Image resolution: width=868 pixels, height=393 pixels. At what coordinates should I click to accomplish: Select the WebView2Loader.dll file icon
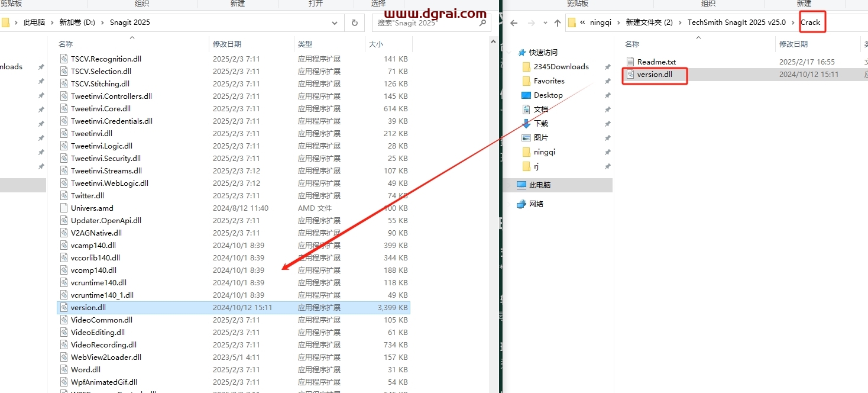point(64,357)
